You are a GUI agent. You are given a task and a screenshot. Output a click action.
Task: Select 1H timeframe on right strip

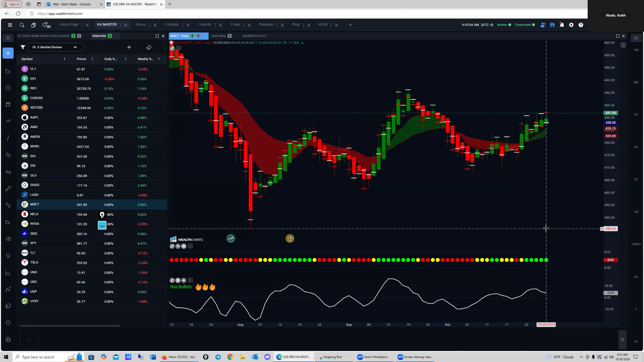[x=636, y=115]
